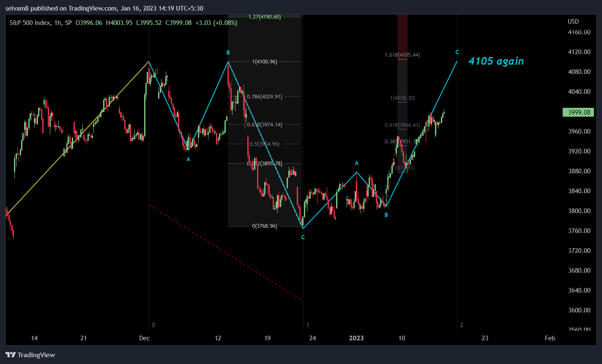Select the 1(4100.96) Fibonacci level label
Image resolution: width=602 pixels, height=364 pixels.
tap(265, 62)
